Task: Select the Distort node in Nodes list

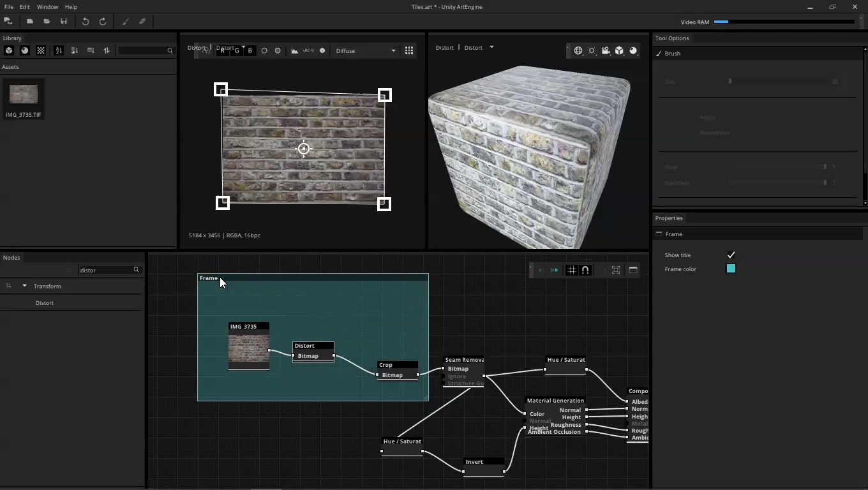Action: click(x=45, y=302)
